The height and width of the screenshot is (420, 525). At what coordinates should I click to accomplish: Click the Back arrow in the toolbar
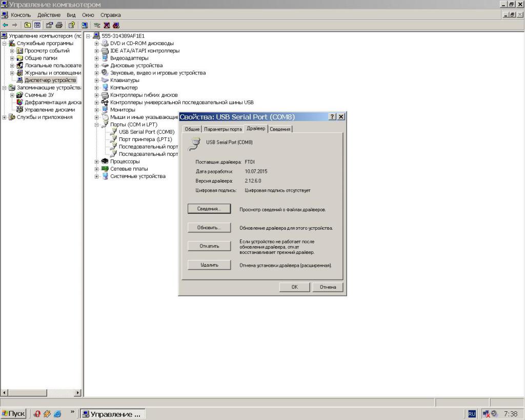[5, 25]
